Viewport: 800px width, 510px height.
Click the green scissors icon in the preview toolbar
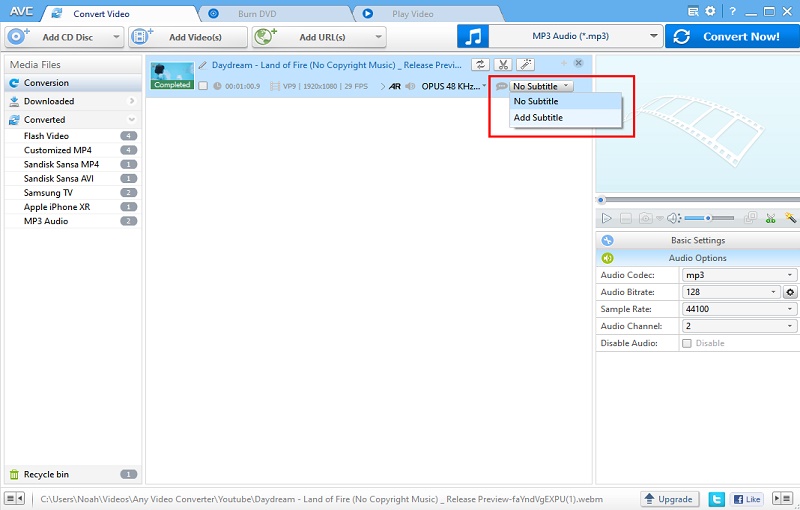(770, 218)
